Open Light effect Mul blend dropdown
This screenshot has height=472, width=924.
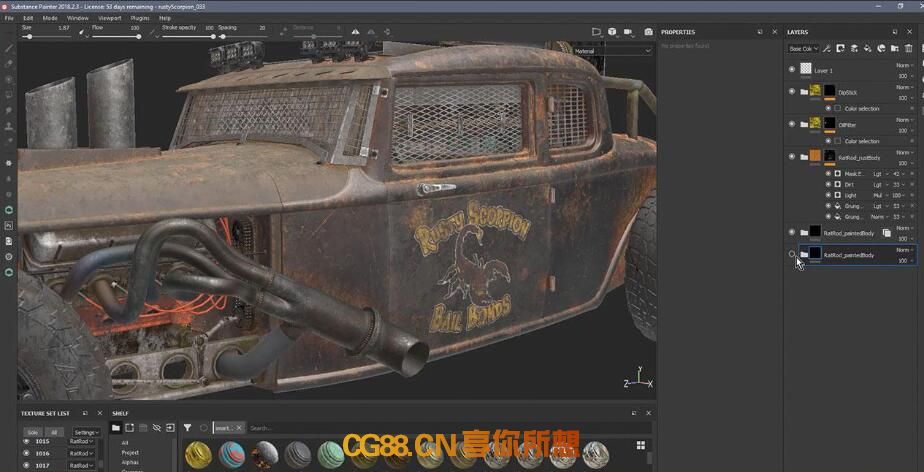(x=880, y=195)
